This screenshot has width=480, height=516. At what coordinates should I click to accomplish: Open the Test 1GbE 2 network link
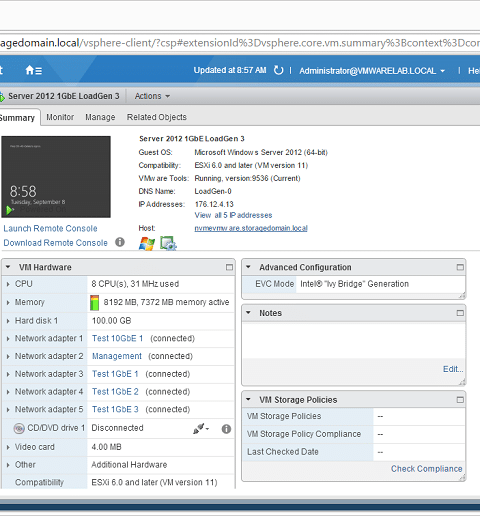(x=115, y=392)
